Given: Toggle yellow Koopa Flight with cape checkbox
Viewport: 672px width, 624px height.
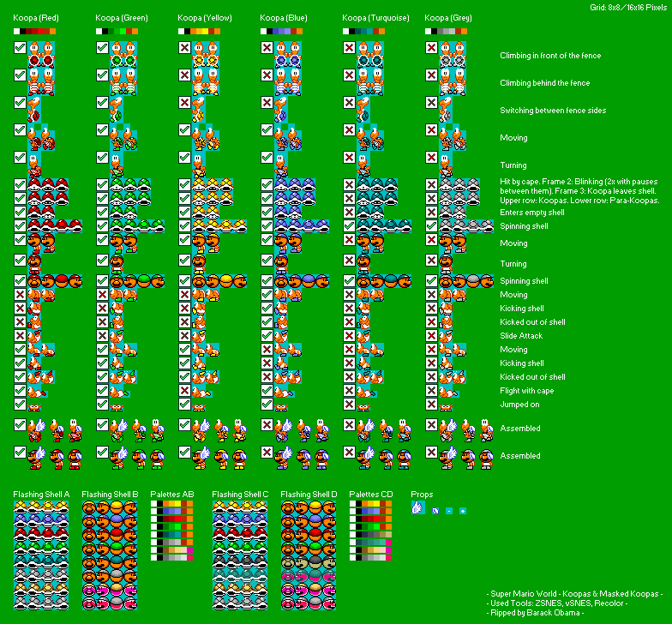Looking at the screenshot, I should pos(184,391).
